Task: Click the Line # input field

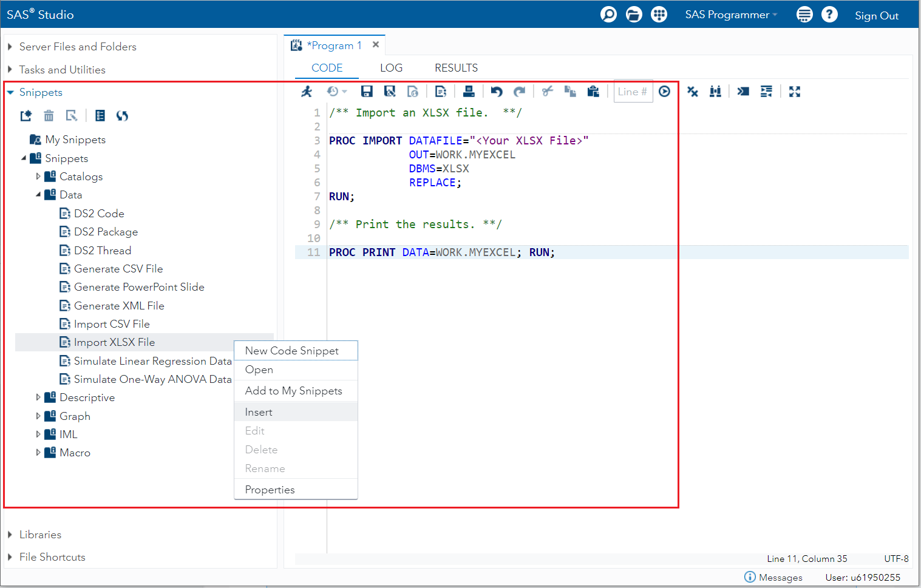Action: [x=633, y=92]
